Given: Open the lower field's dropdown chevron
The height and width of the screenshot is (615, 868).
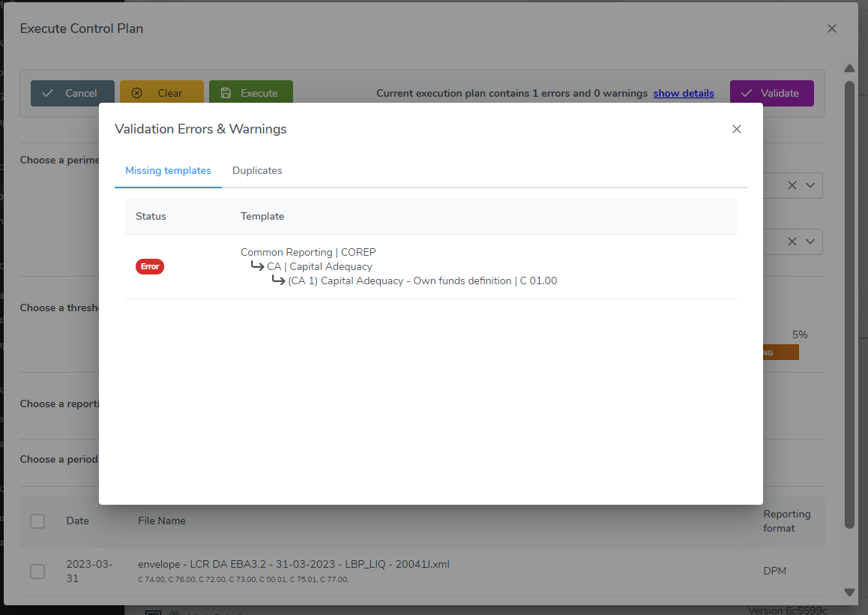Looking at the screenshot, I should point(810,241).
